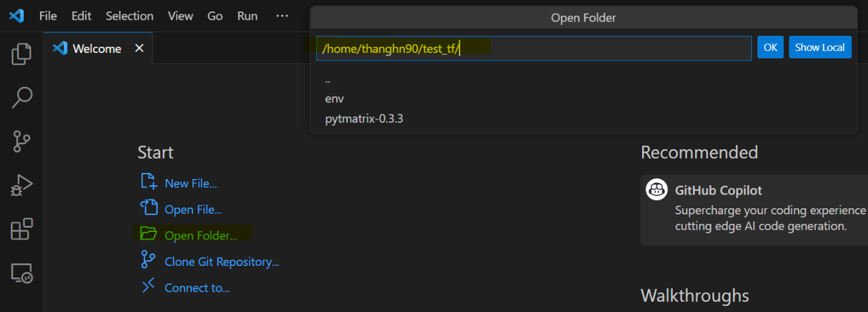Close the Welcome tab
The height and width of the screenshot is (312, 868).
[139, 48]
